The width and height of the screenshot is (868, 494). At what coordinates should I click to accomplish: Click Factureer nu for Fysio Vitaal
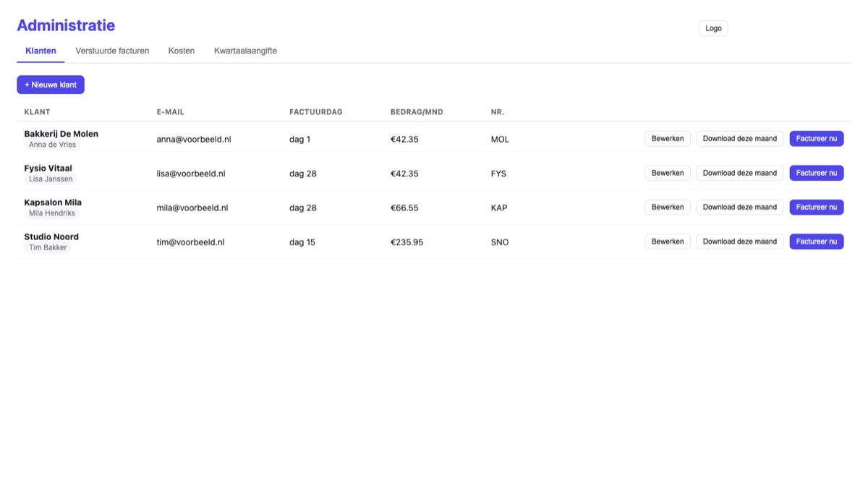[x=817, y=173]
